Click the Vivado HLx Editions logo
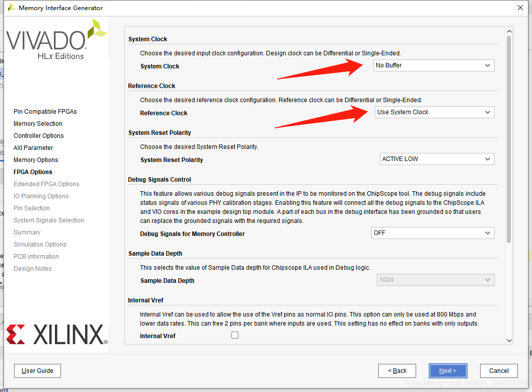532x392 pixels. coord(56,40)
